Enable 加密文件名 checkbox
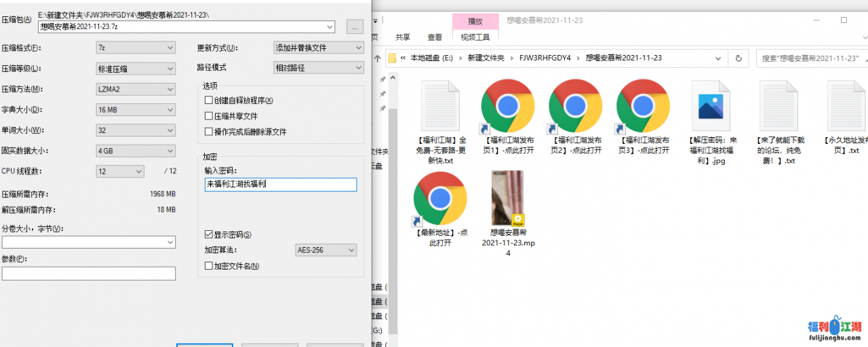This screenshot has width=868, height=347. pyautogui.click(x=209, y=266)
